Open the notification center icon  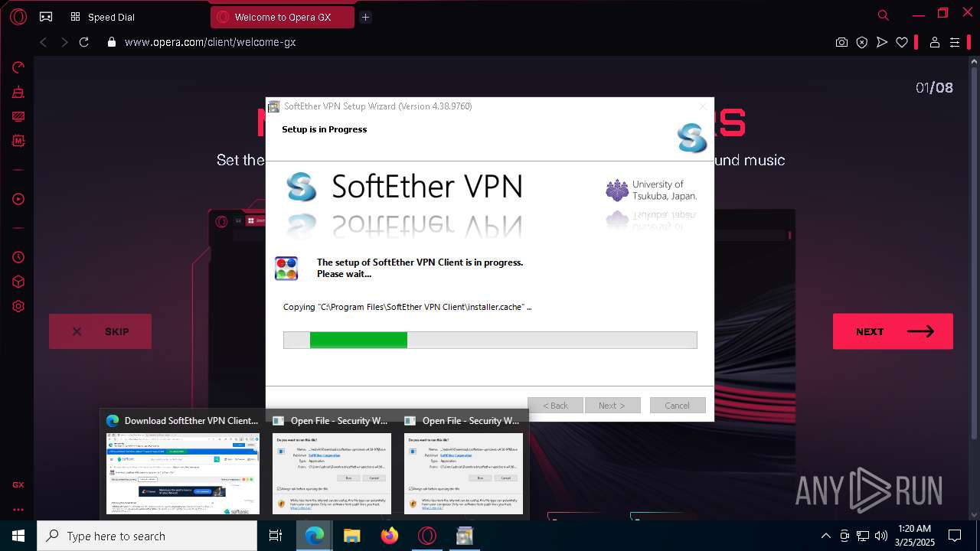click(x=955, y=536)
